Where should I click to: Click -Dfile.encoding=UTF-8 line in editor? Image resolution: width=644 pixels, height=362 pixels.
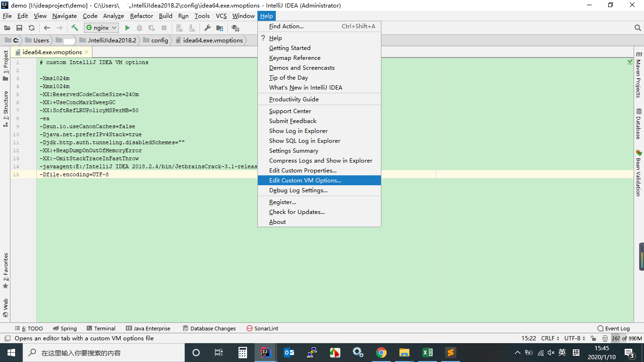pyautogui.click(x=74, y=174)
